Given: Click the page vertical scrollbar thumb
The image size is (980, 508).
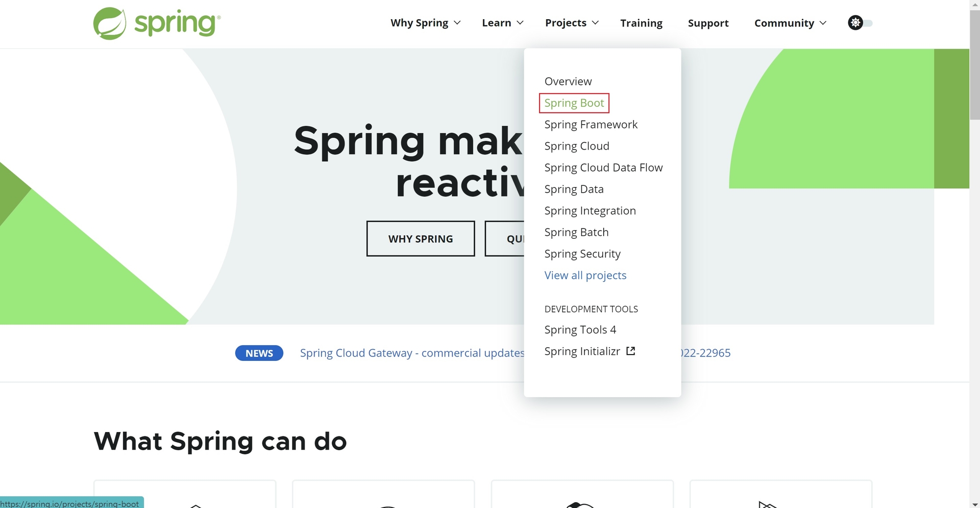Looking at the screenshot, I should (975, 65).
